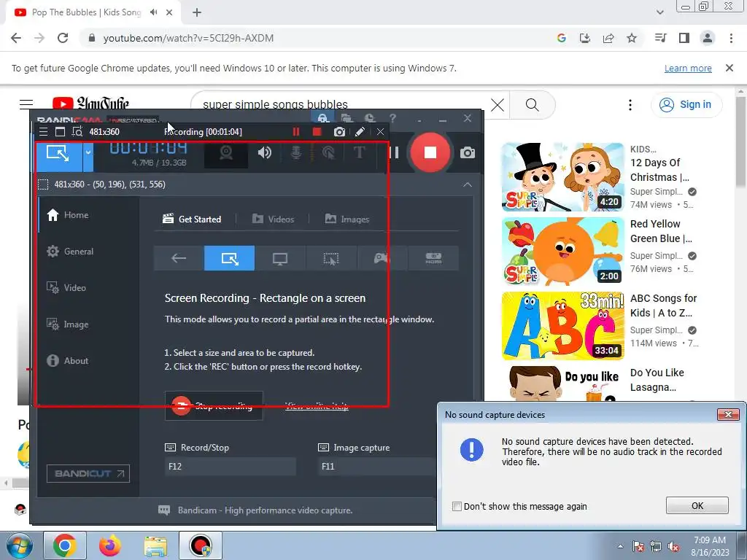Open Red Yellow Green Blue video thumbnail
The width and height of the screenshot is (747, 560).
point(562,252)
